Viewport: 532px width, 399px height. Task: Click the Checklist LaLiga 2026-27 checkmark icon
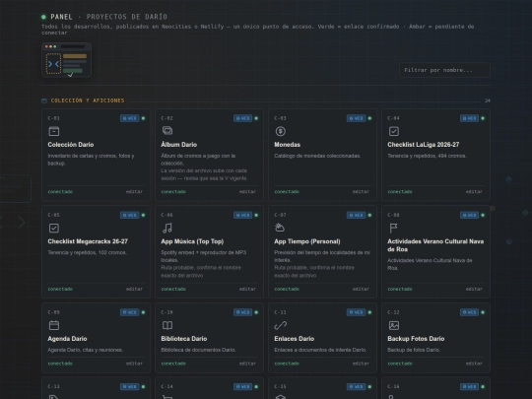393,131
